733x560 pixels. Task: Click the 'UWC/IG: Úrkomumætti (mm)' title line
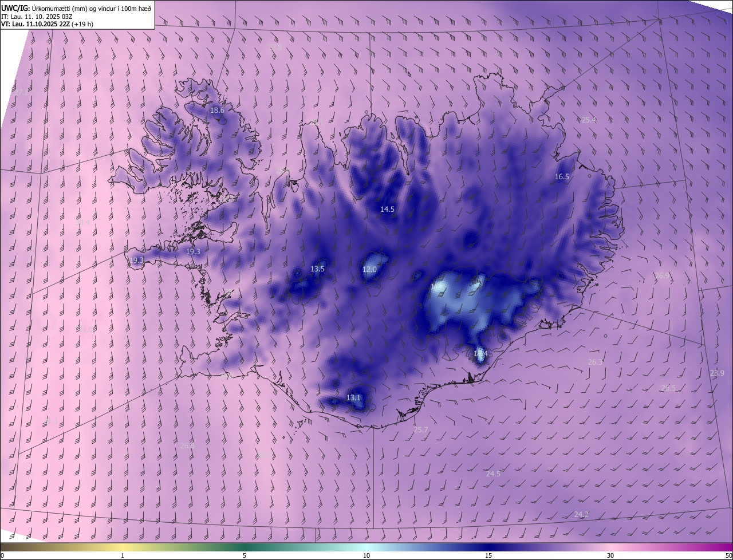[76, 8]
